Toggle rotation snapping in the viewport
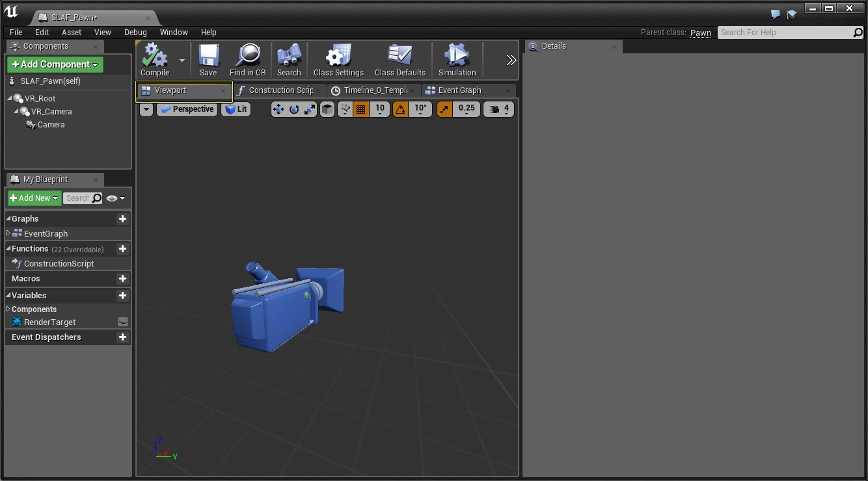 [x=400, y=109]
